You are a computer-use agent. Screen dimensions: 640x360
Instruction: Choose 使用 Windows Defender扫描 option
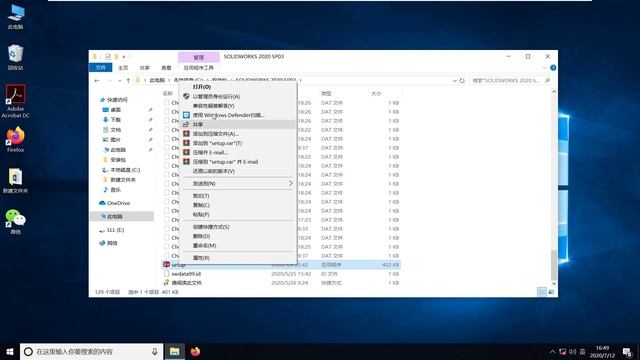pos(229,115)
